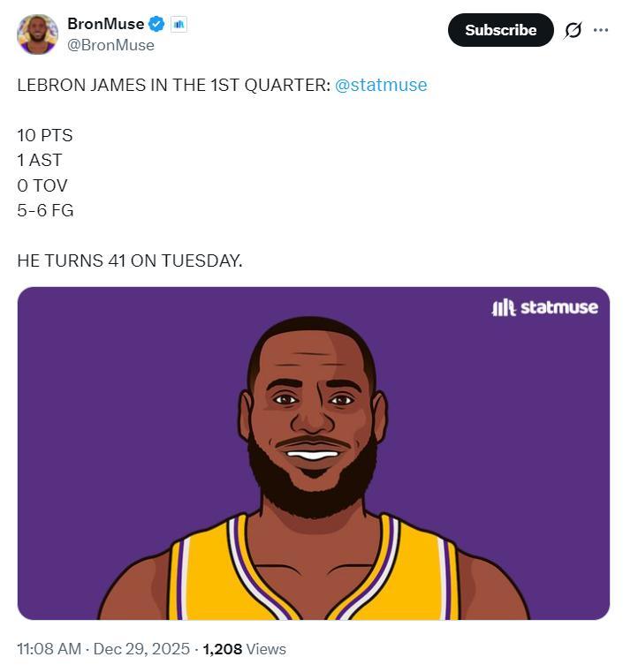Click the blue verified checkmark badge

[156, 25]
